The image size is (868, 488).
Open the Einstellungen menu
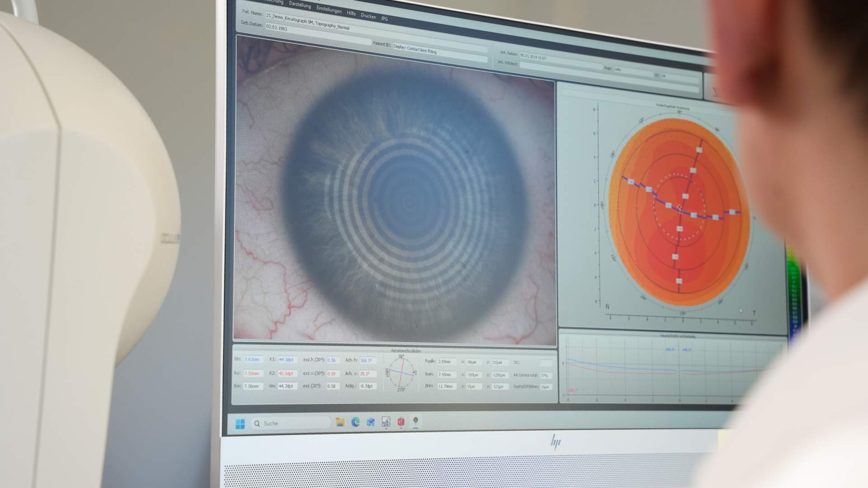(329, 9)
